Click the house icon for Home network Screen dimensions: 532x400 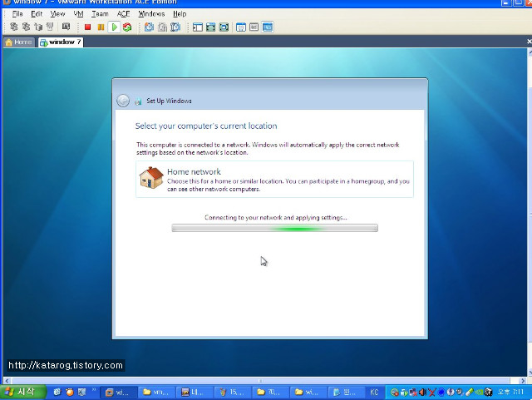151,177
